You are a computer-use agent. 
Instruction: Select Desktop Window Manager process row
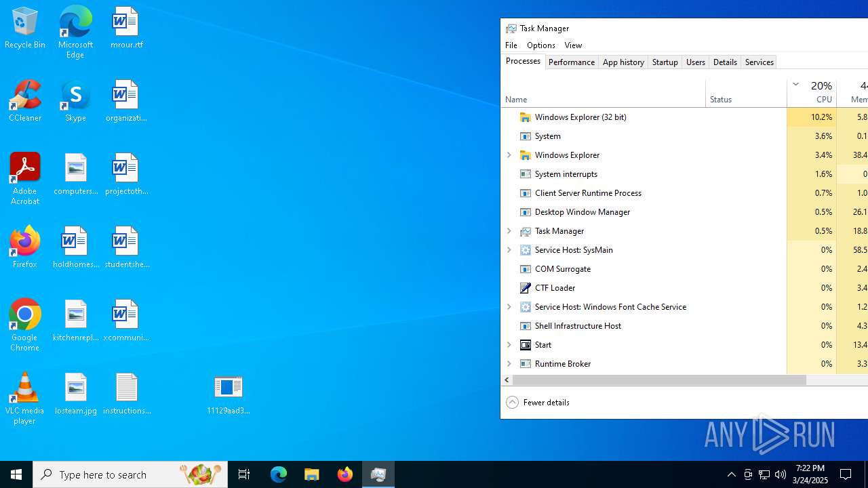pos(684,212)
